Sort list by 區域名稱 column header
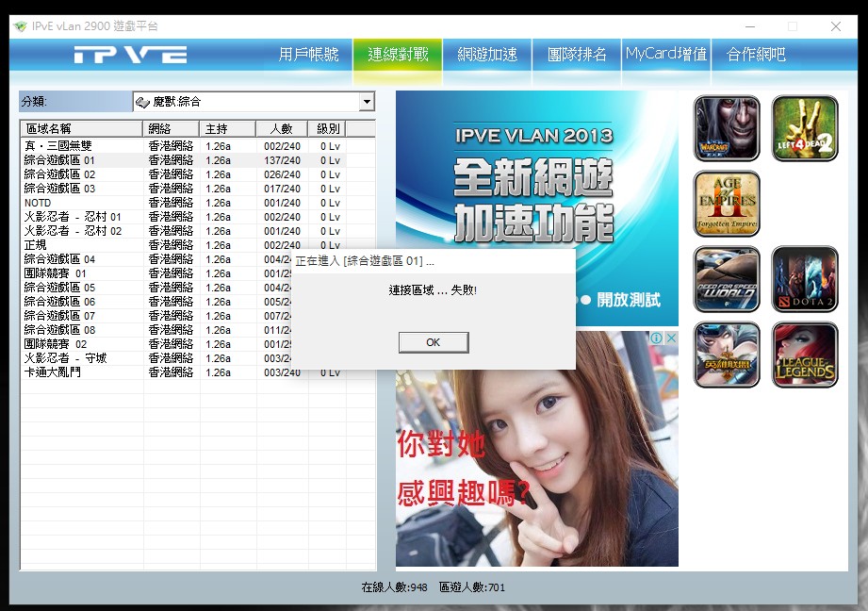This screenshot has height=611, width=868. pyautogui.click(x=82, y=128)
